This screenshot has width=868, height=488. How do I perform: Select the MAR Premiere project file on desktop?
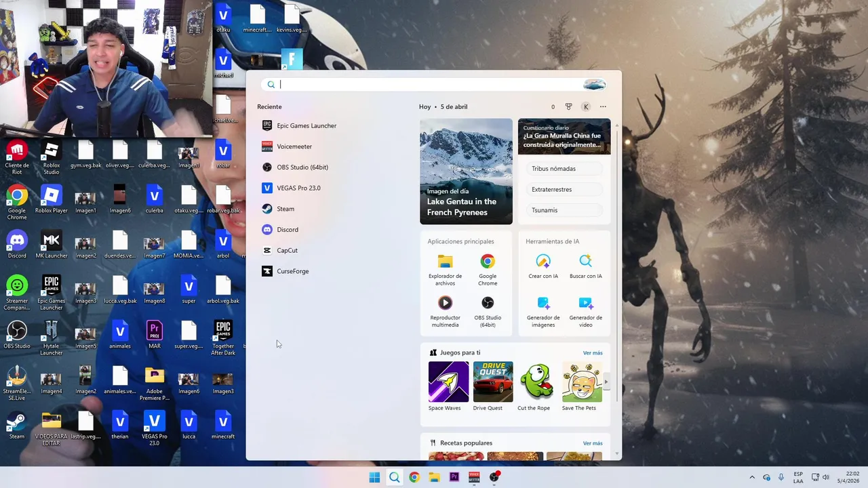click(155, 335)
